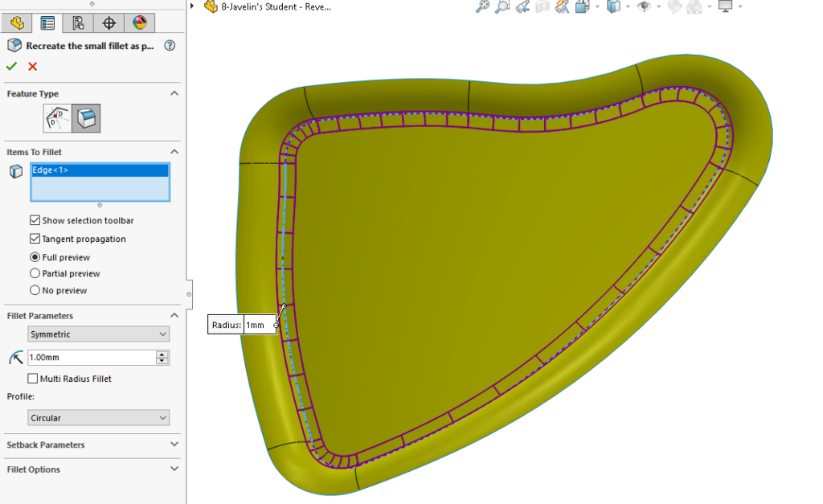Click the edge selection box icon
823x504 pixels.
tap(16, 172)
